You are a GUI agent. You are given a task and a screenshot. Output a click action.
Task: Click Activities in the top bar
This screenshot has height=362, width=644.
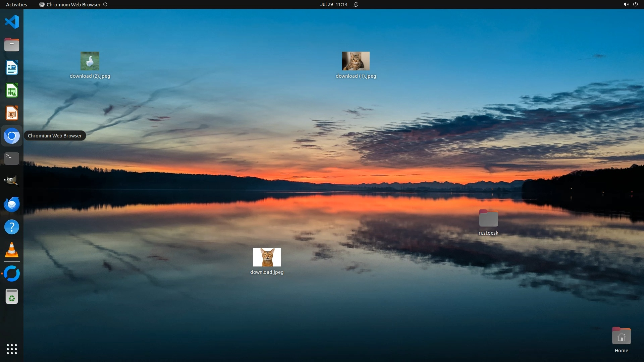coord(16,4)
